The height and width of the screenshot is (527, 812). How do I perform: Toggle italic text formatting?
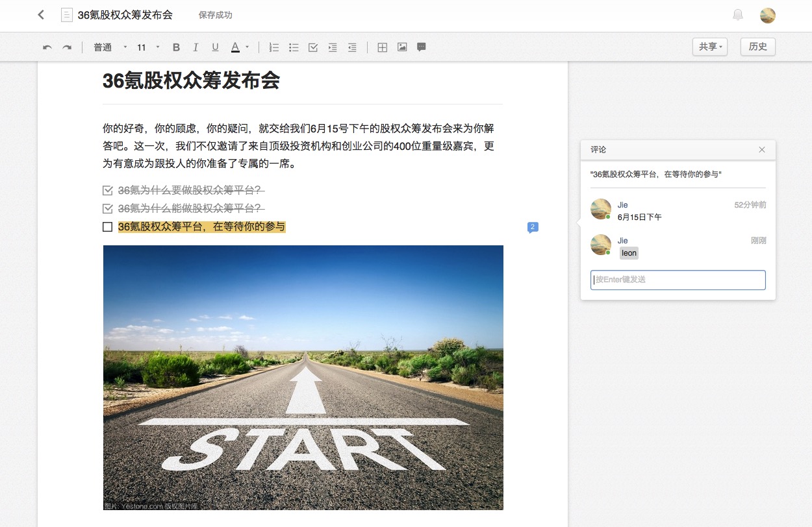tap(196, 47)
